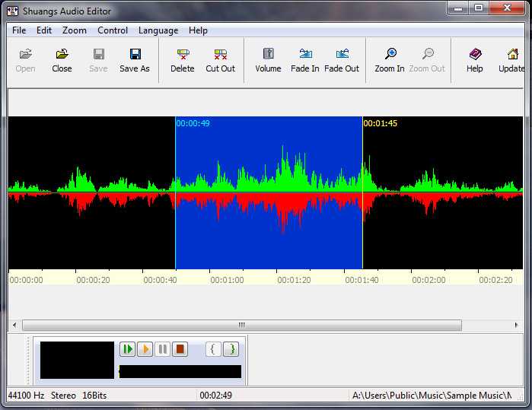
Task: Click the 44100 Hz status text
Action: point(26,396)
